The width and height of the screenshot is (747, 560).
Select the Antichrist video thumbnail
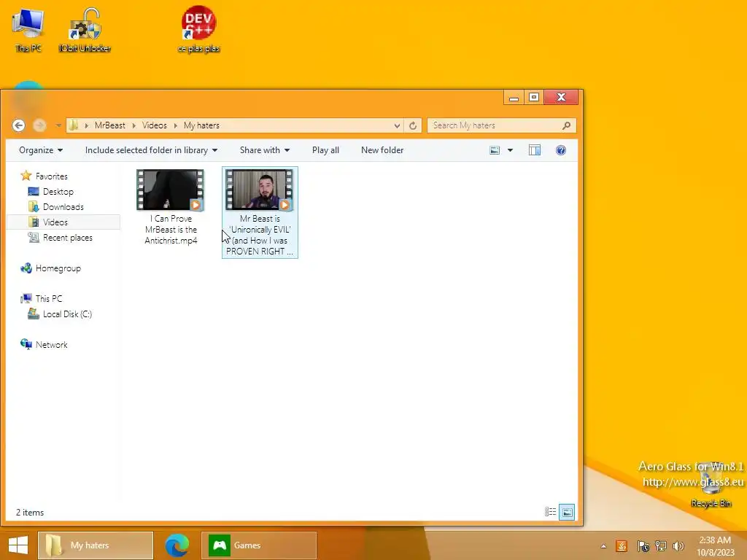(x=170, y=190)
